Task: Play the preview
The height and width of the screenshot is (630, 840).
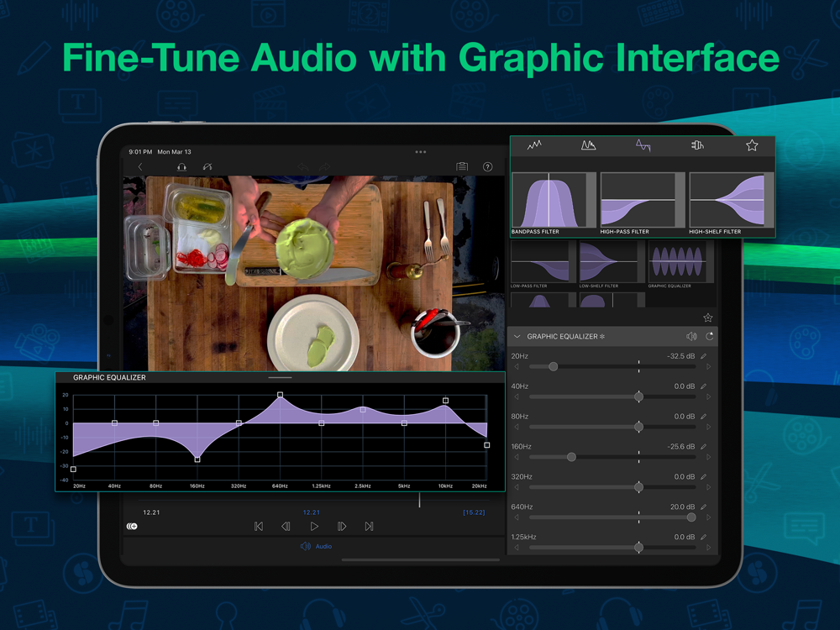Action: tap(314, 527)
